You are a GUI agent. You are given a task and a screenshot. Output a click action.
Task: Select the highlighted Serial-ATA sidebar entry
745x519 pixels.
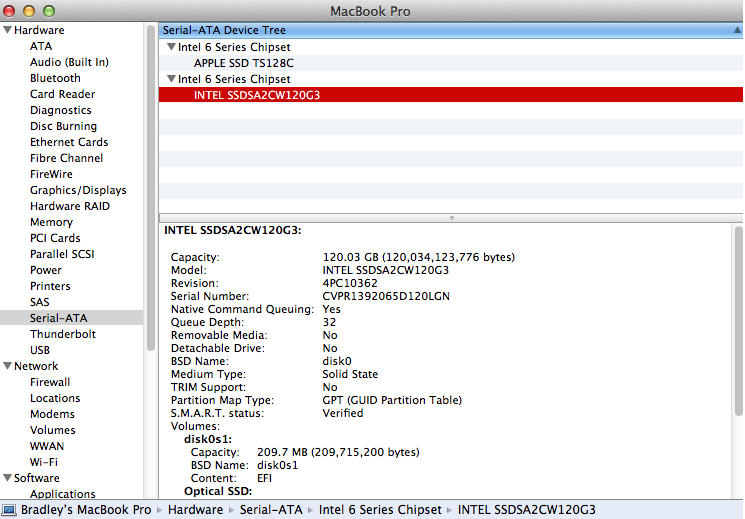click(x=71, y=318)
